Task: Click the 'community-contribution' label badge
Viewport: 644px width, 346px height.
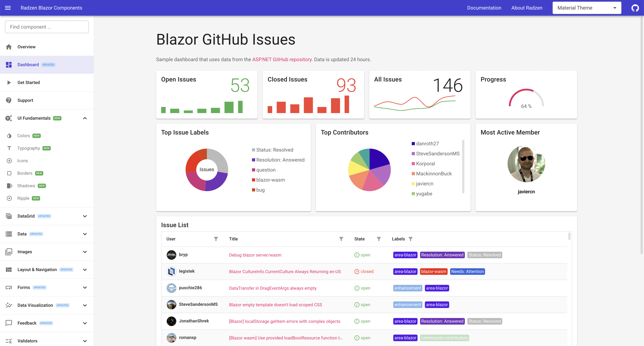Action: coord(444,338)
